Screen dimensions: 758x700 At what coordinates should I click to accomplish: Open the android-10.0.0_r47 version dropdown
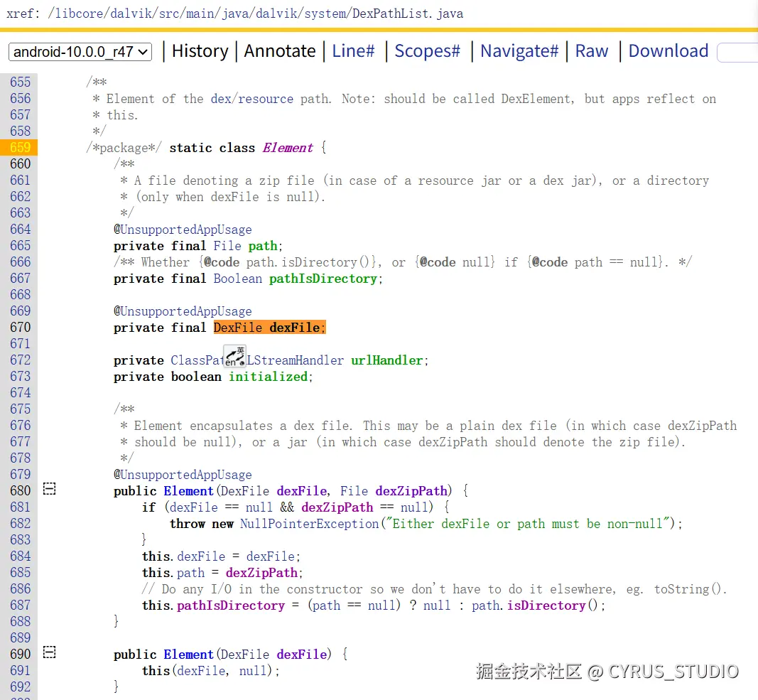(x=80, y=52)
